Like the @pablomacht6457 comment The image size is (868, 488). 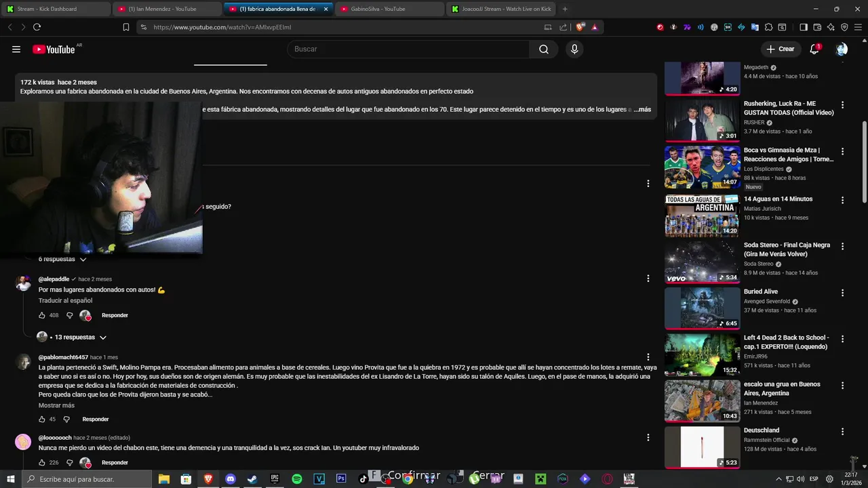[42, 419]
